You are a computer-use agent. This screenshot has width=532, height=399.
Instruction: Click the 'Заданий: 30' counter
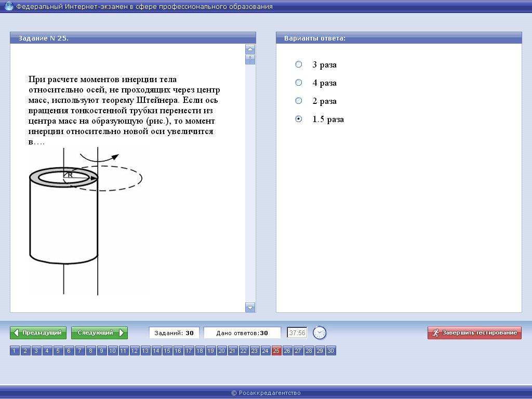(x=174, y=333)
